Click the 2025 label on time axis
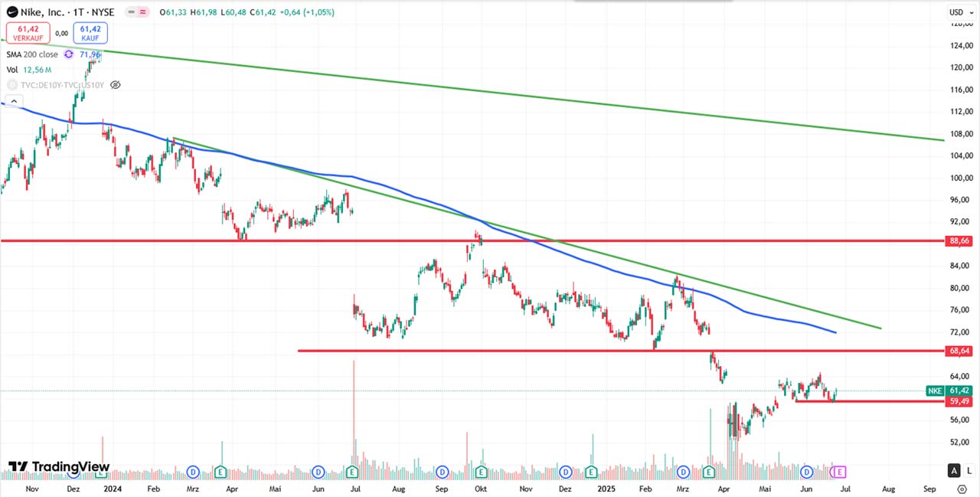 coord(607,488)
